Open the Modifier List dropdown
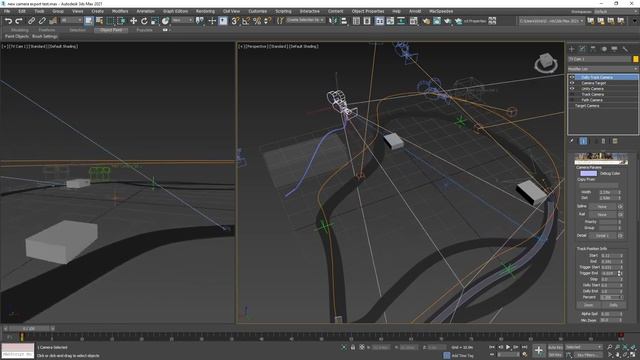This screenshot has width=640, height=360. [x=602, y=69]
